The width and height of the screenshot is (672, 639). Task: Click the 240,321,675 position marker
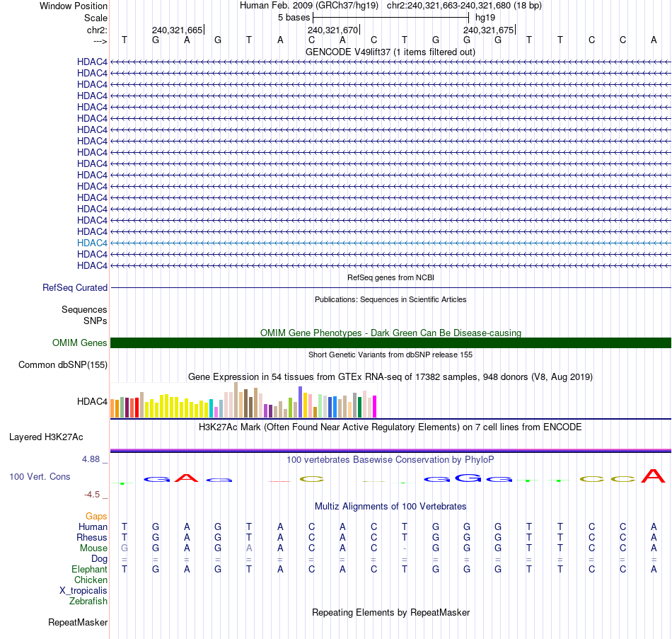click(x=489, y=30)
